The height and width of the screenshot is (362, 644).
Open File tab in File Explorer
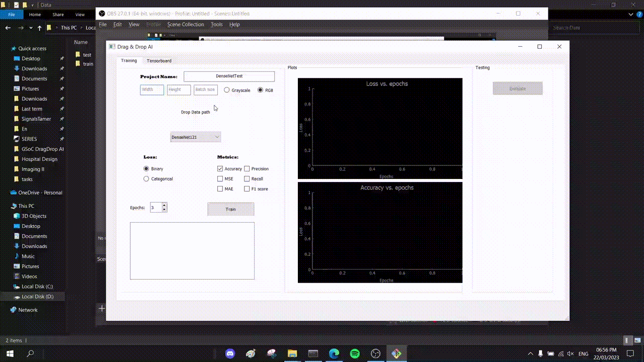11,15
